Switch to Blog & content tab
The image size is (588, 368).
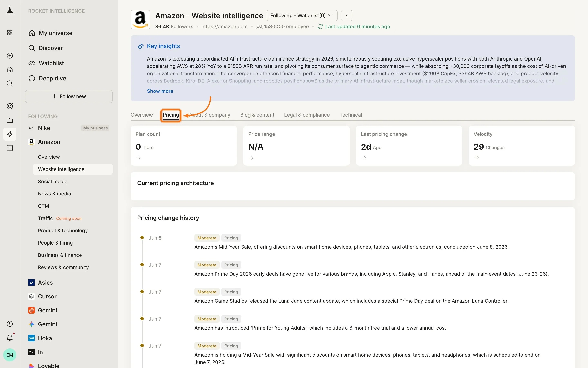coord(257,115)
